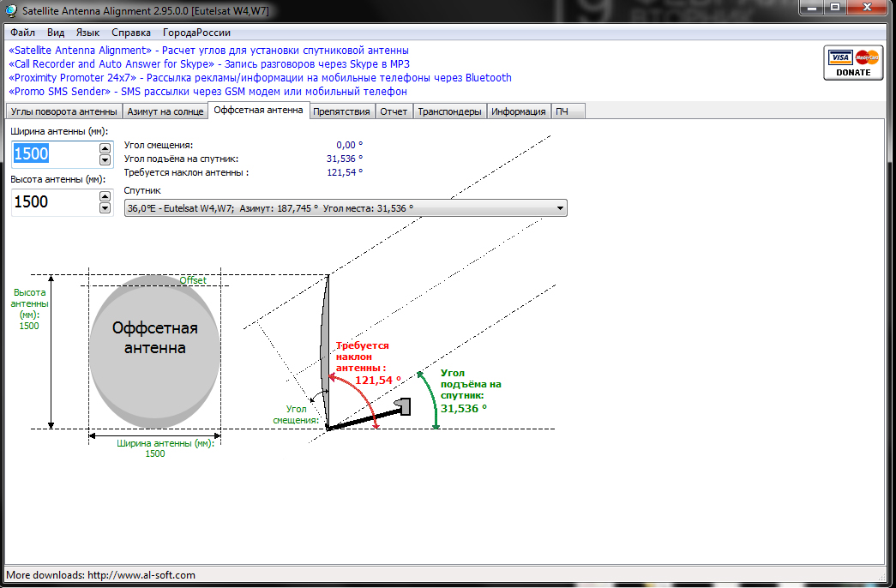
Task: Expand the Спутник satellite dropdown list
Action: tap(560, 208)
